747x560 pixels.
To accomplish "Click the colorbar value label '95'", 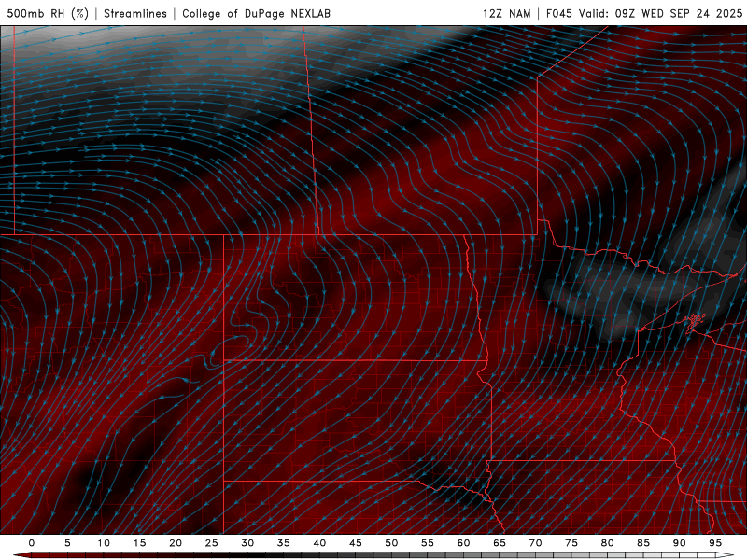I will 715,543.
